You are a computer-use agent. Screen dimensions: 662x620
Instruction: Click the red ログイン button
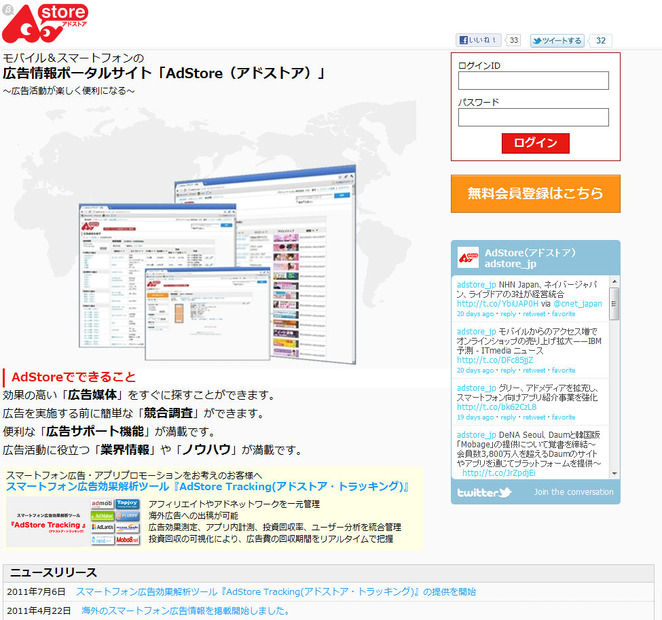(x=535, y=143)
